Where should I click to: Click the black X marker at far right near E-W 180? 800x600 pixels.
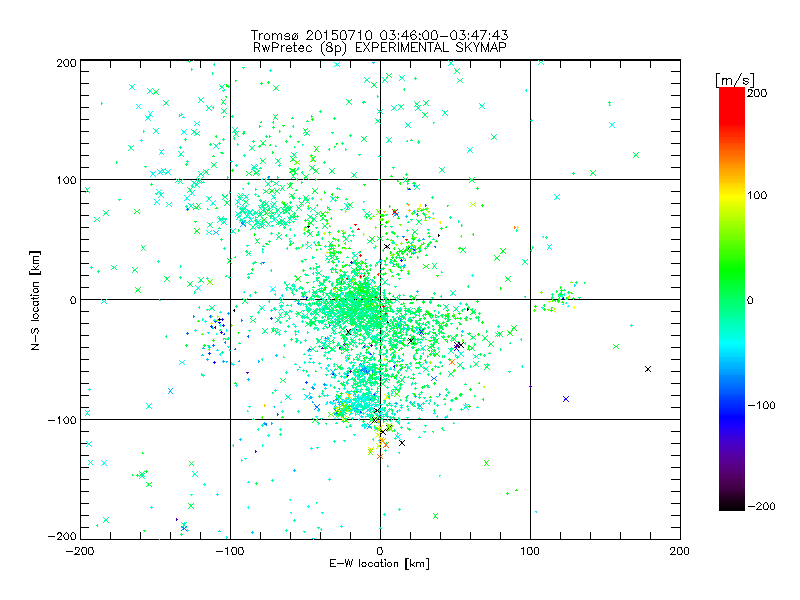point(648,369)
